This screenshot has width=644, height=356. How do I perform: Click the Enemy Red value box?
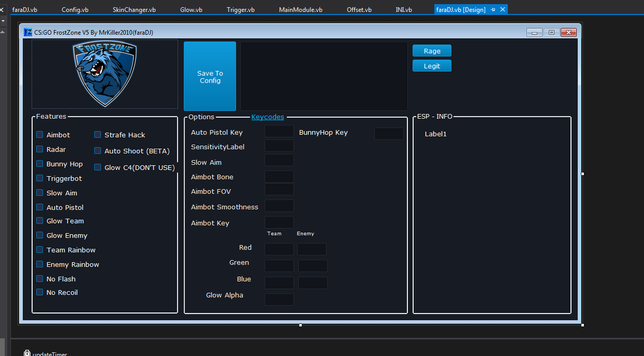click(312, 249)
